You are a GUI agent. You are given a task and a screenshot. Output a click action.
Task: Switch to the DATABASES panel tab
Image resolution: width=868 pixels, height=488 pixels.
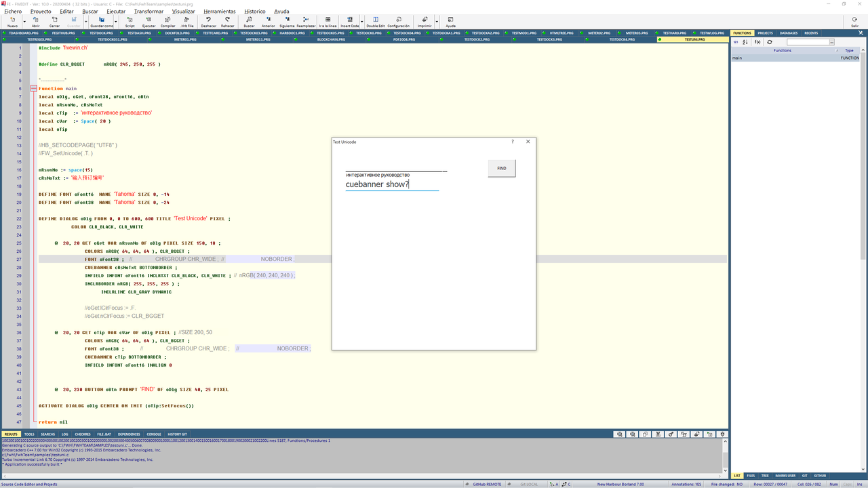pyautogui.click(x=788, y=33)
